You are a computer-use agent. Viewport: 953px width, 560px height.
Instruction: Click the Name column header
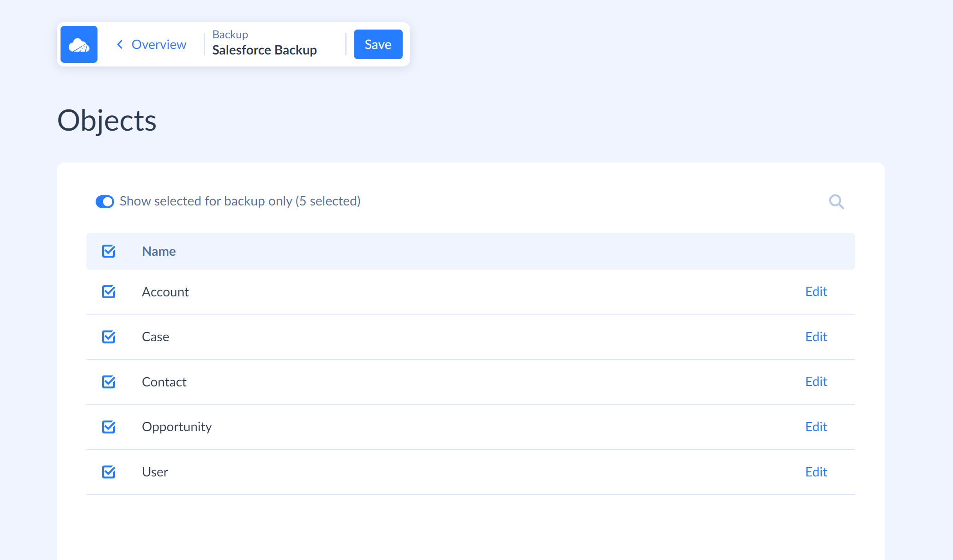(158, 251)
